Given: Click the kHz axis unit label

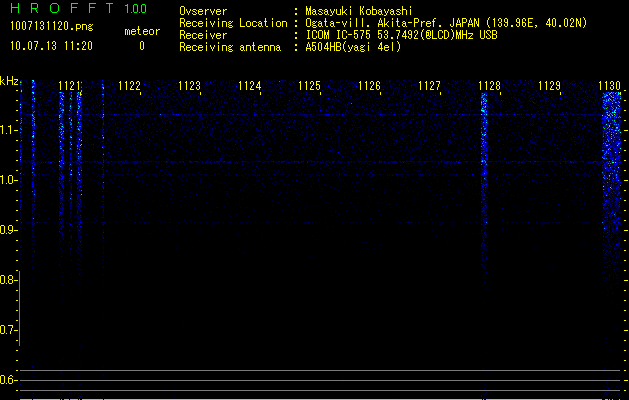Looking at the screenshot, I should tap(9, 81).
